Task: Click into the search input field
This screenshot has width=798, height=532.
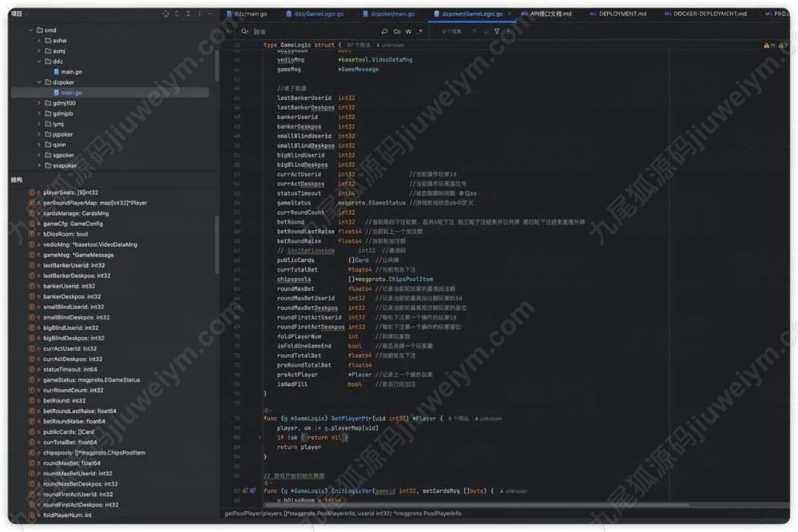Action: (320, 31)
